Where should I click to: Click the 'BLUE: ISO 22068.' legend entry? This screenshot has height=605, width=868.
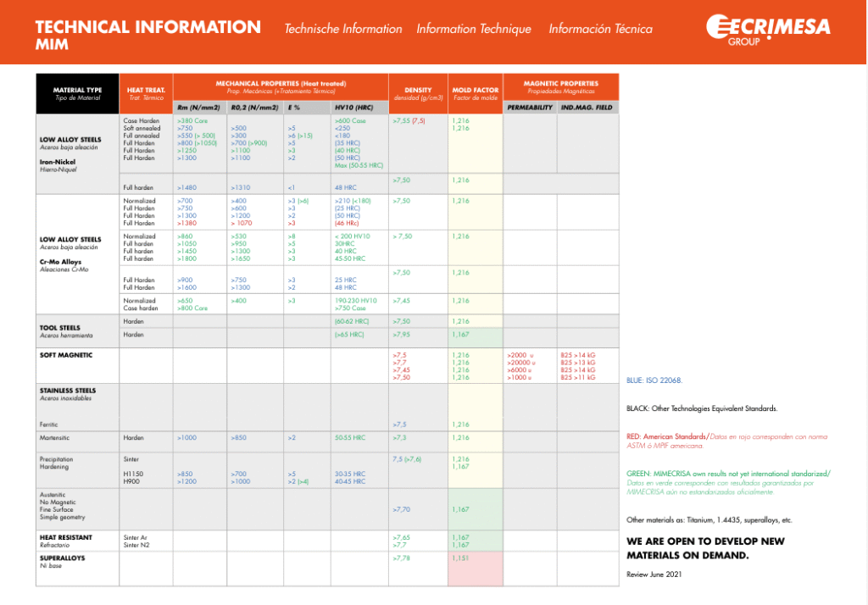[654, 380]
